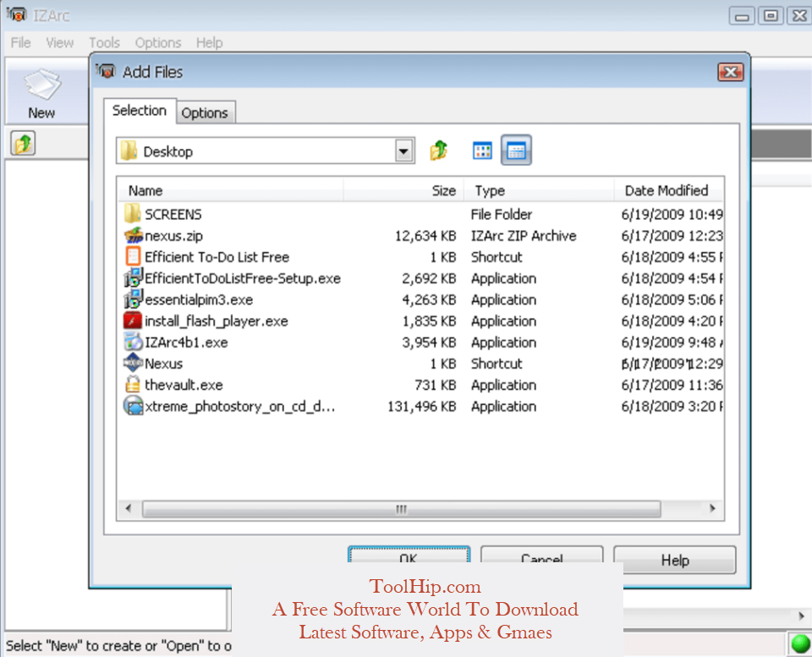Open the Help menu in menu bar
Image resolution: width=812 pixels, height=657 pixels.
coord(209,42)
